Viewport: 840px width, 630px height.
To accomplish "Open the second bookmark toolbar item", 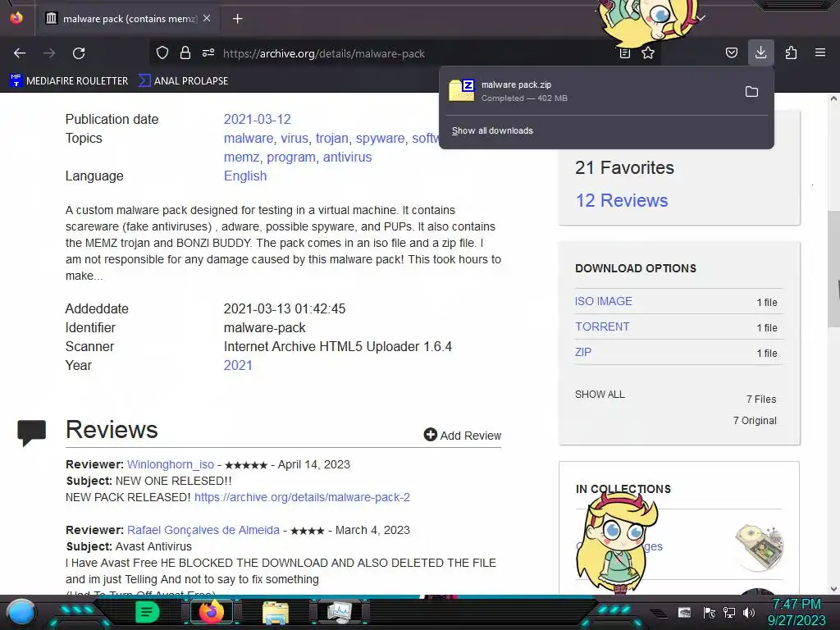I will (x=183, y=81).
